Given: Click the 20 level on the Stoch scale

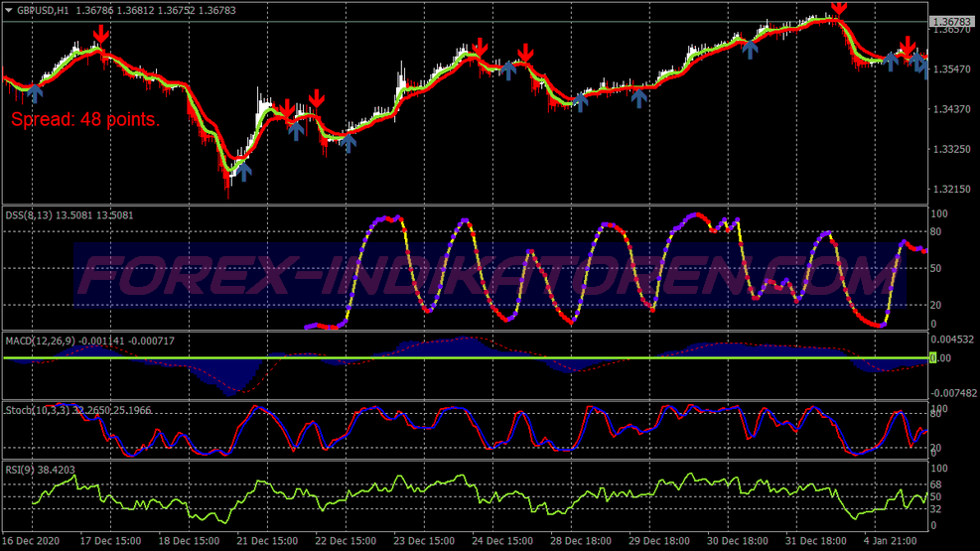Looking at the screenshot, I should (935, 448).
